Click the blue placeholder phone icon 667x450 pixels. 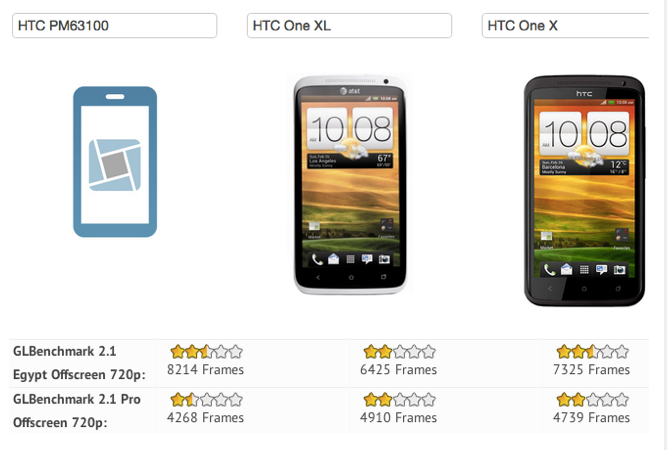(115, 162)
